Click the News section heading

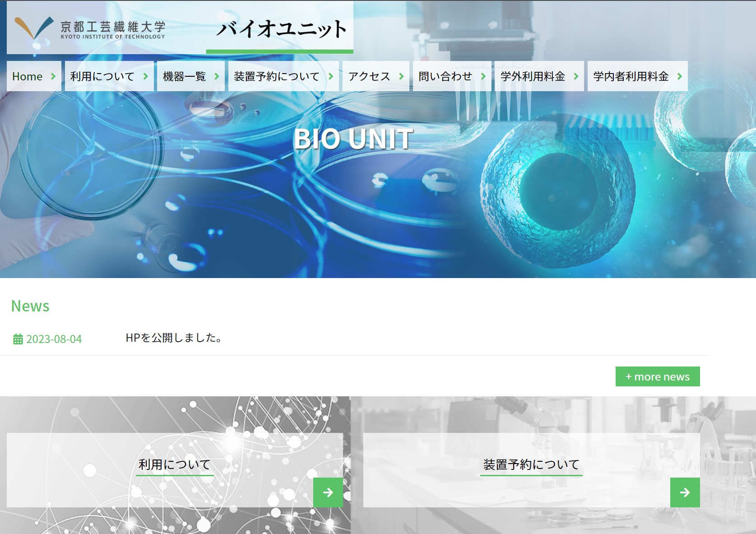click(30, 306)
